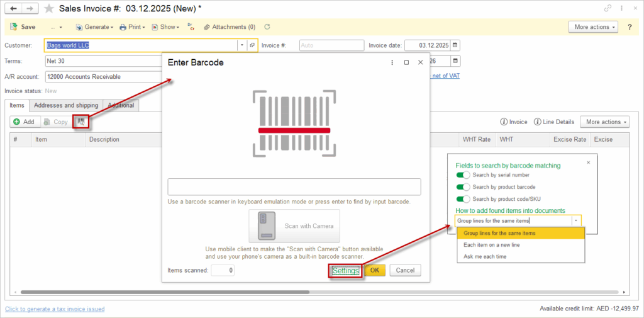This screenshot has width=644, height=318.
Task: Click the Dr/Cr ledger entries icon
Action: pyautogui.click(x=191, y=26)
